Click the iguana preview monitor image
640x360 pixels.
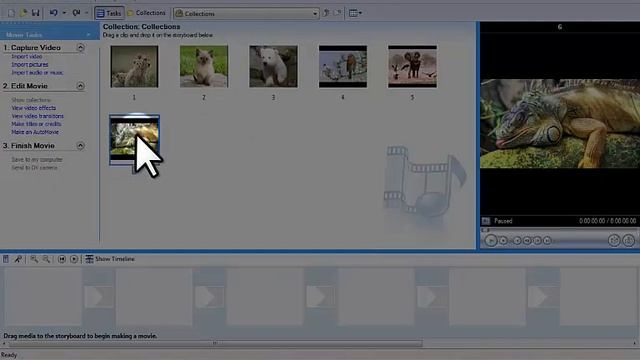click(x=560, y=123)
